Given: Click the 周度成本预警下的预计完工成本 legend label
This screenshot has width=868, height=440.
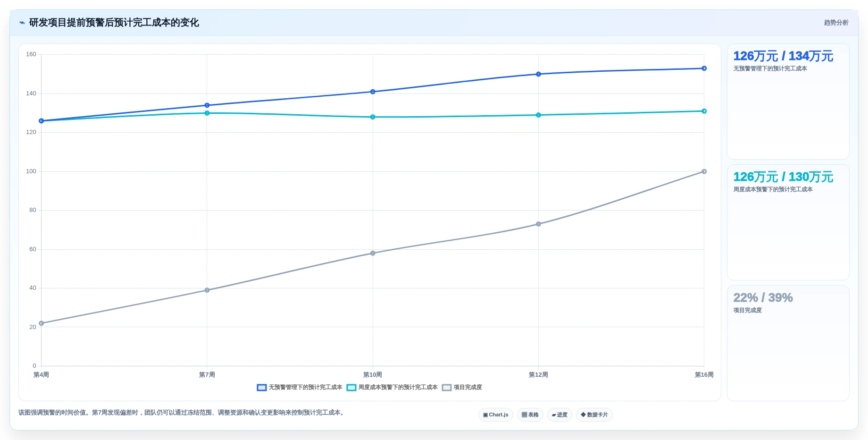Looking at the screenshot, I should (398, 387).
